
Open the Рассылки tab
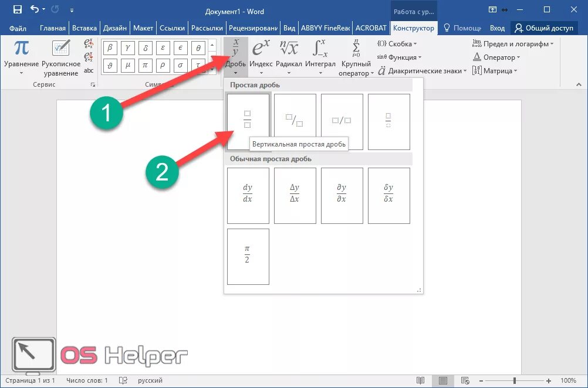(207, 28)
